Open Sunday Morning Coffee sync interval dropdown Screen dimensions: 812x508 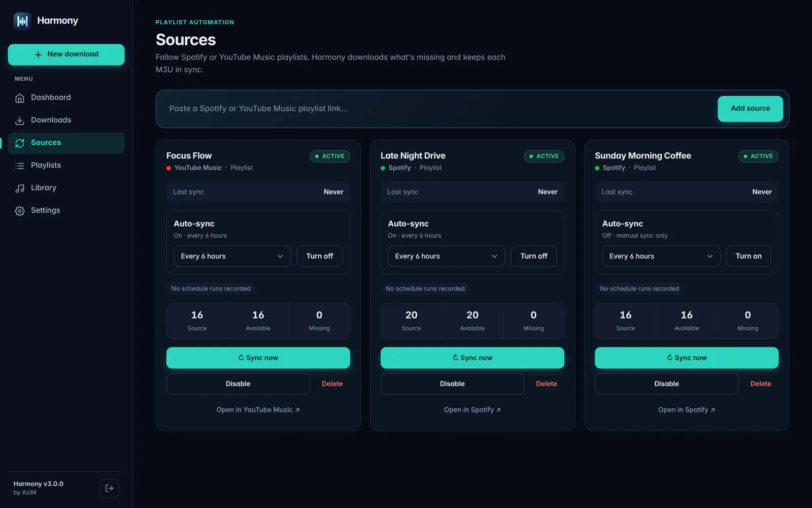pyautogui.click(x=661, y=256)
